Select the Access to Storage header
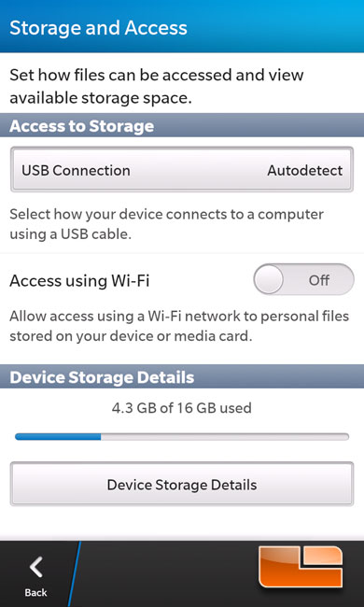364x607 pixels. click(182, 126)
